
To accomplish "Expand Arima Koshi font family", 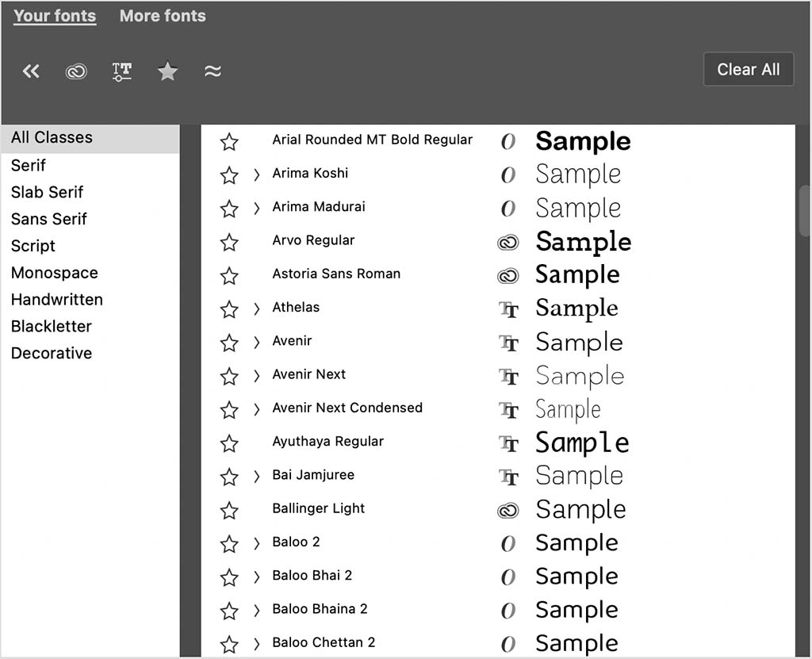I will [x=256, y=175].
